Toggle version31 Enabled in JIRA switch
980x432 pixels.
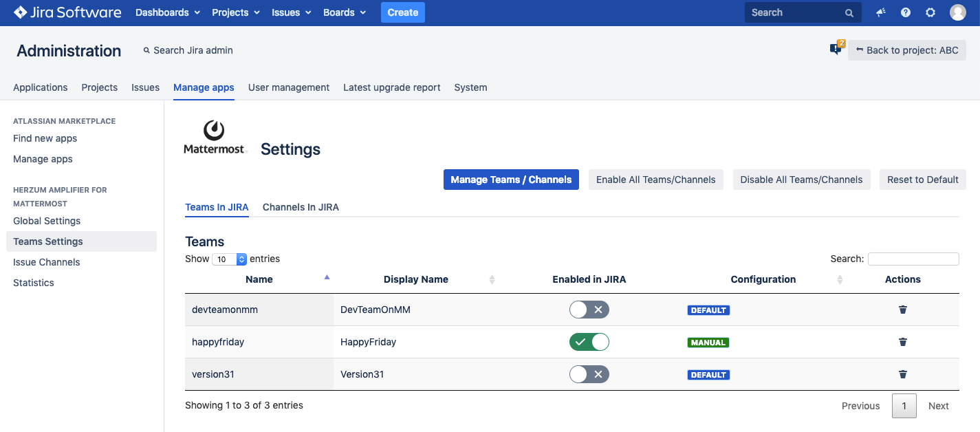(x=589, y=374)
